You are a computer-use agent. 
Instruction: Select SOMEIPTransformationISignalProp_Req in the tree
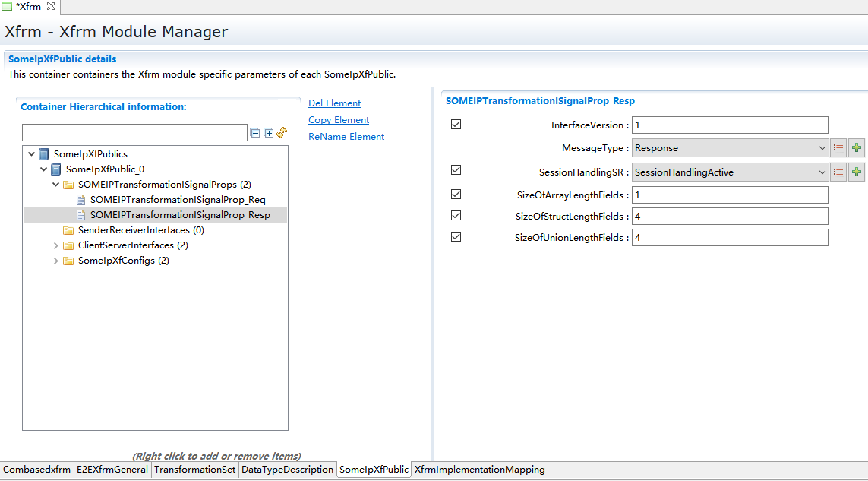(177, 200)
